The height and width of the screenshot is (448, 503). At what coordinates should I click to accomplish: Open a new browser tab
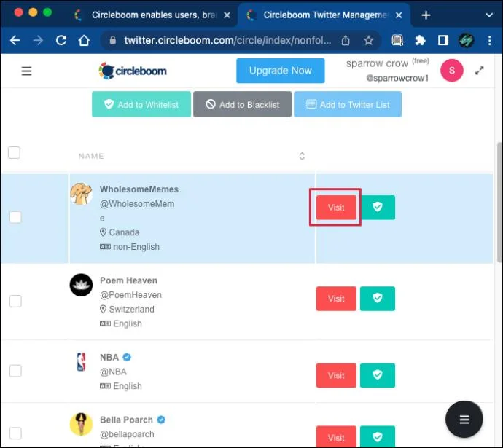pyautogui.click(x=426, y=15)
